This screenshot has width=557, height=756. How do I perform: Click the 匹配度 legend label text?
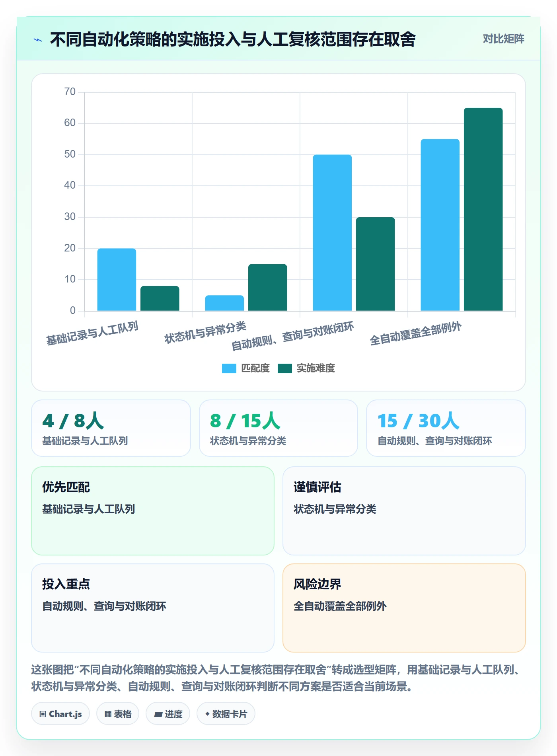click(255, 368)
